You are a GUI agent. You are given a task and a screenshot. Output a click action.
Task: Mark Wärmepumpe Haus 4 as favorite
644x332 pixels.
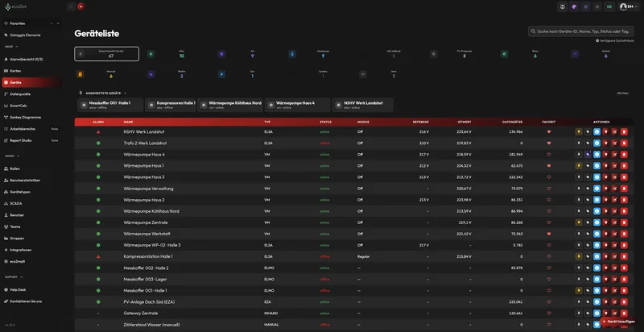click(x=549, y=155)
